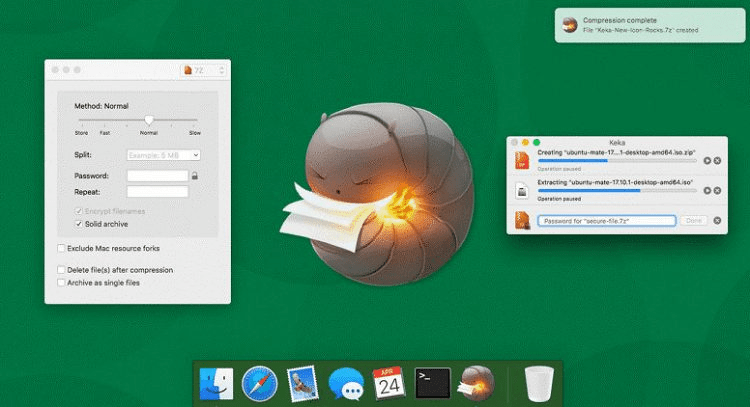750x407 pixels.
Task: Click the Method compression slider handle
Action: point(149,120)
